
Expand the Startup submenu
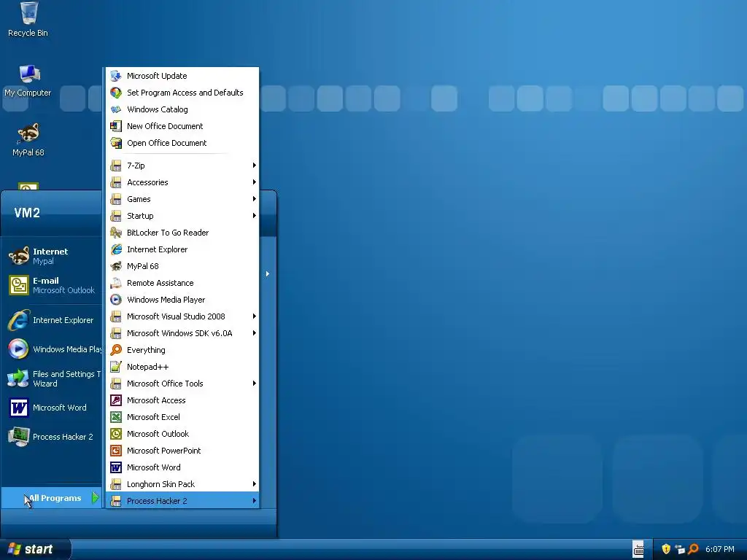coord(183,216)
